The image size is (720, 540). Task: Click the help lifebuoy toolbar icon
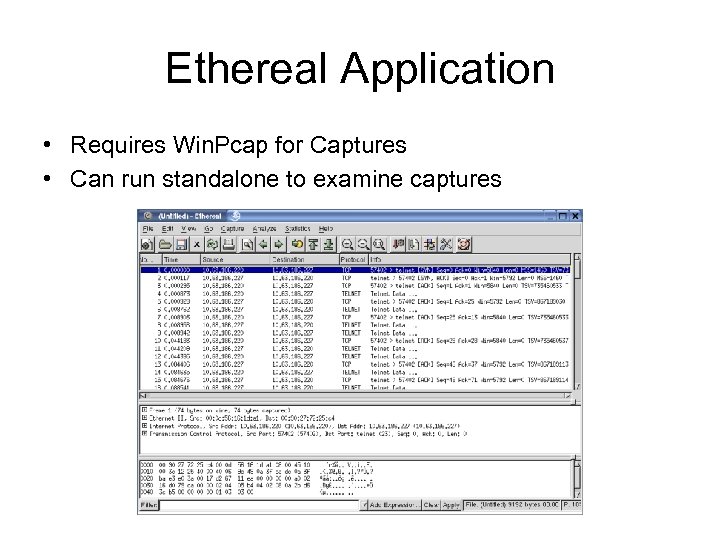(x=464, y=244)
